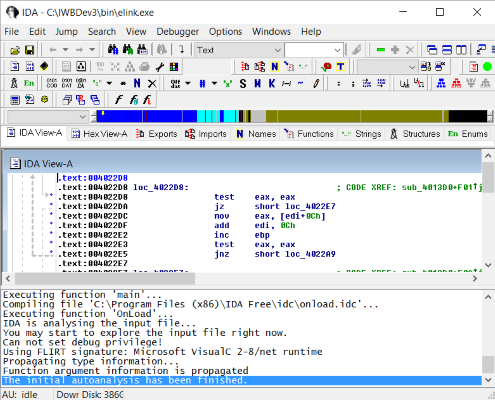Open the empty search combo box dropdown
Viewport: 495px width, 400px height.
(x=337, y=50)
